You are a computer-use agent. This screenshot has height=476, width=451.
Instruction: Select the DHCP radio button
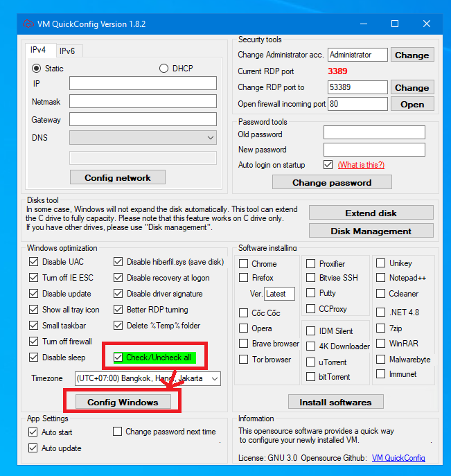(x=164, y=69)
